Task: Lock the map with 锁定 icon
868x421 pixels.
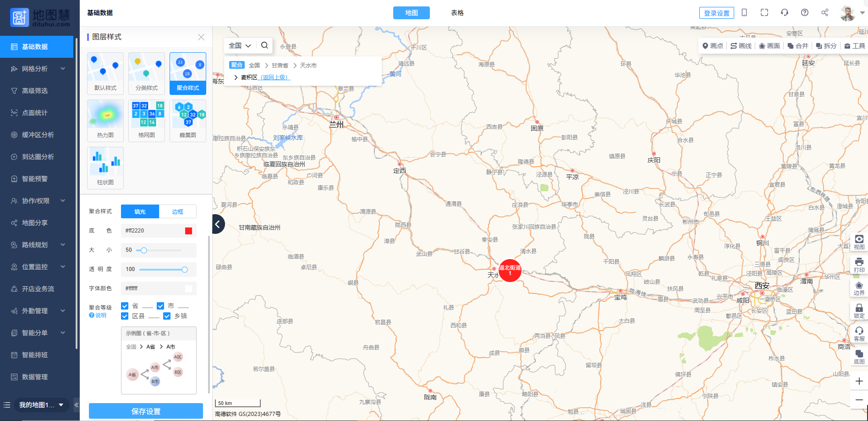Action: coord(859,310)
